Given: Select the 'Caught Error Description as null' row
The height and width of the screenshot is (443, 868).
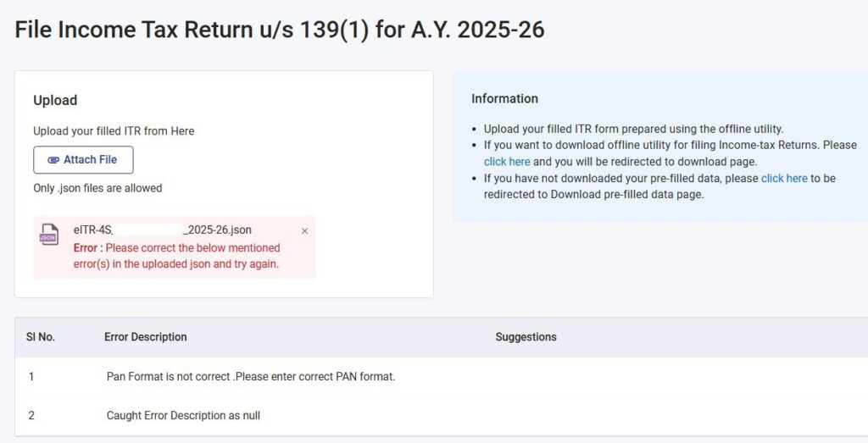Looking at the screenshot, I should tap(183, 416).
